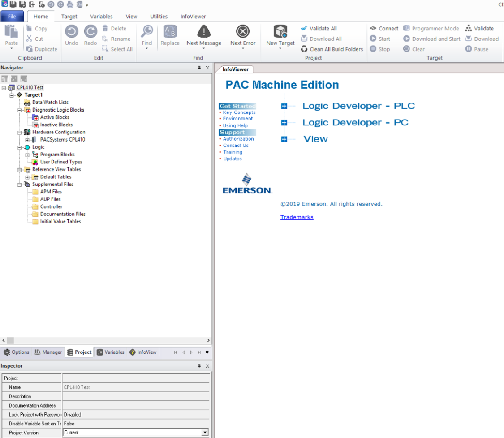The height and width of the screenshot is (438, 504).
Task: Click the Next Message warning icon
Action: click(x=204, y=31)
